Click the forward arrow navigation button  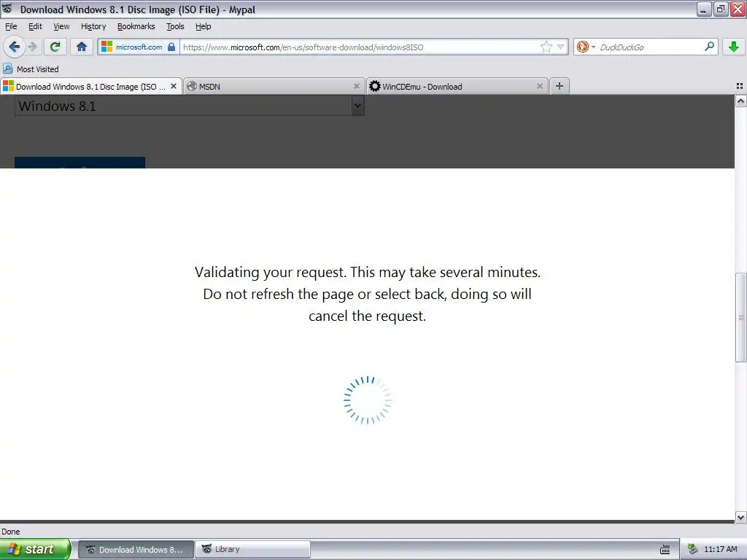32,47
